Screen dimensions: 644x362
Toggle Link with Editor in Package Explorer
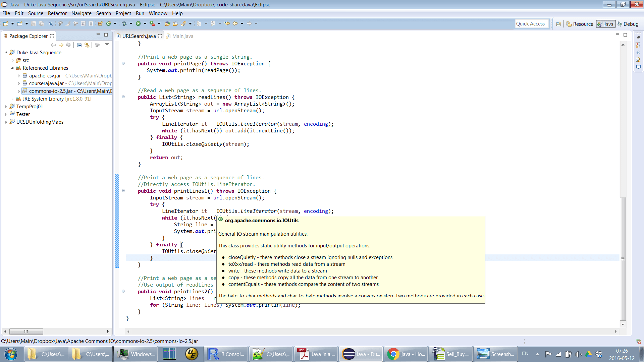87,45
